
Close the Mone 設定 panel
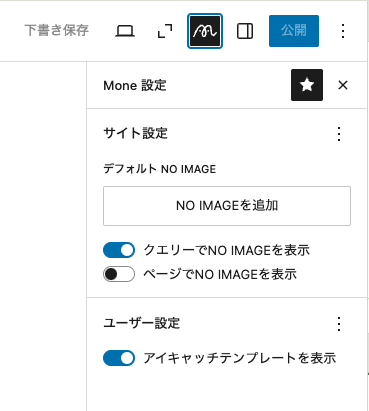pyautogui.click(x=343, y=85)
